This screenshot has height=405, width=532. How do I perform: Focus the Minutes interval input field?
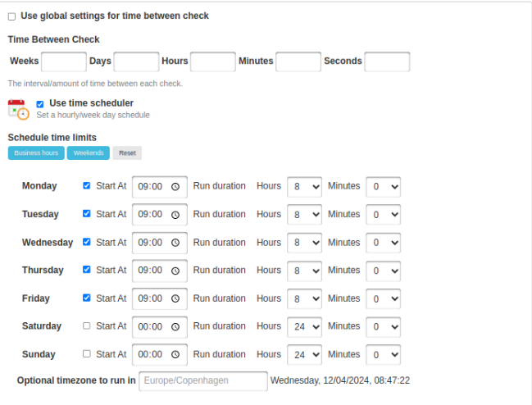(x=298, y=61)
